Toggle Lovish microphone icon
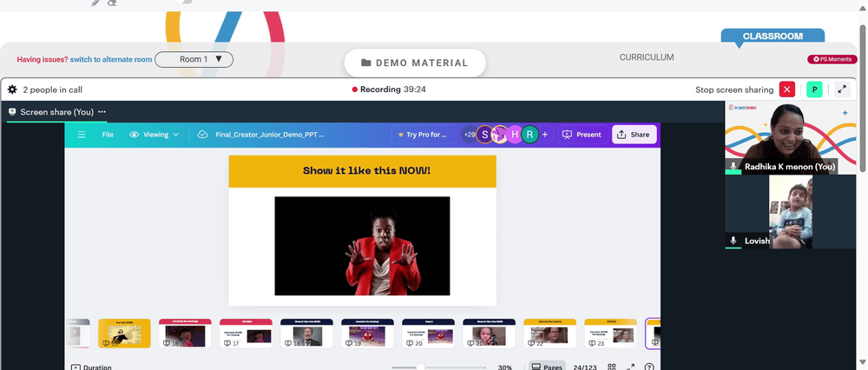 coord(733,241)
